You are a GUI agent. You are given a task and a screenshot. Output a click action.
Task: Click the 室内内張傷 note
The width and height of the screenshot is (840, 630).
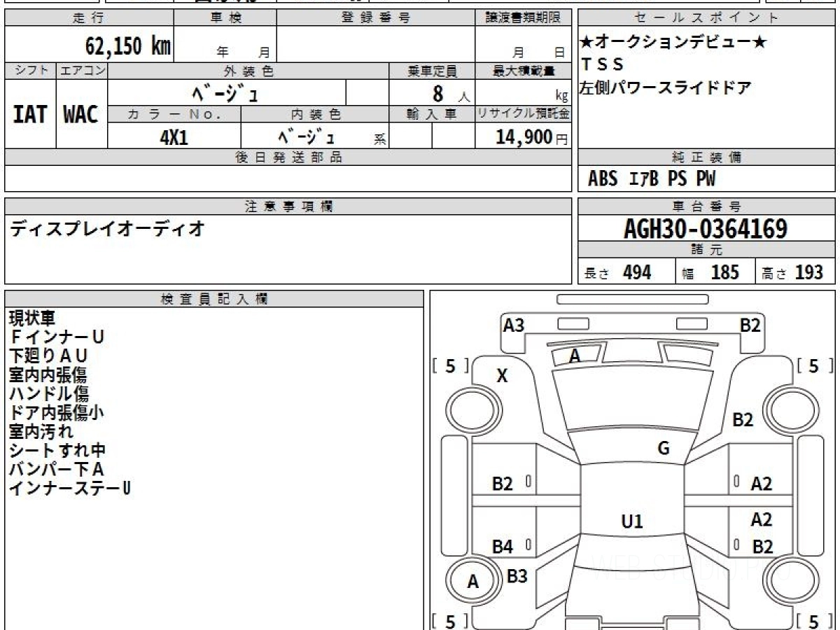(48, 375)
